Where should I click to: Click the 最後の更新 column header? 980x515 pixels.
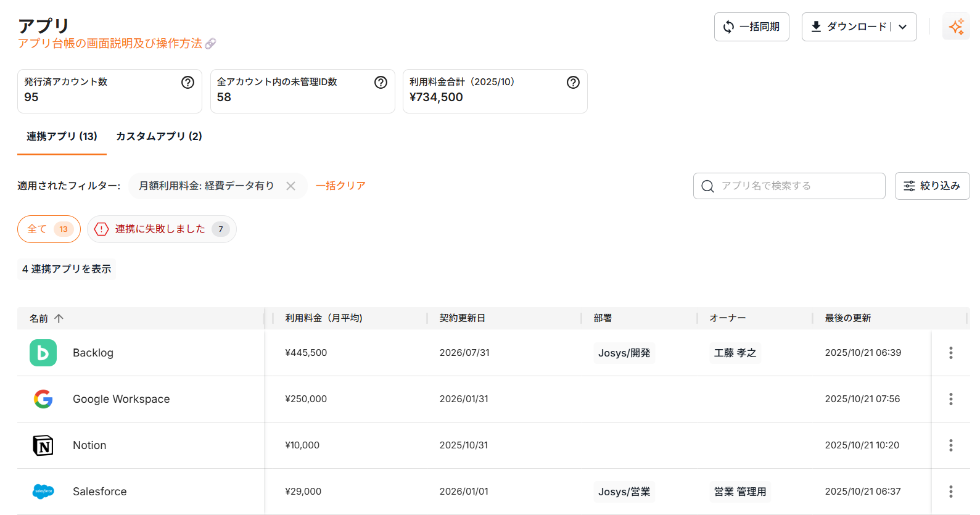click(x=848, y=318)
